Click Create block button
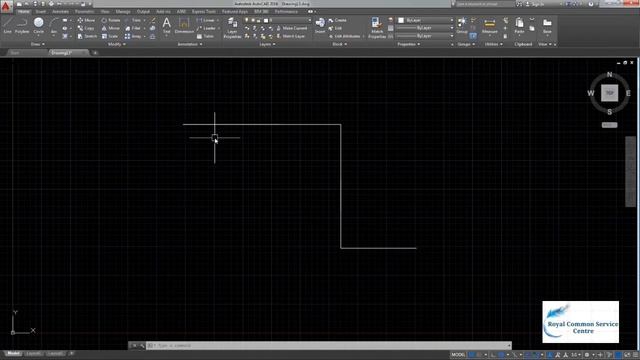This screenshot has width=640, height=360. tap(338, 20)
